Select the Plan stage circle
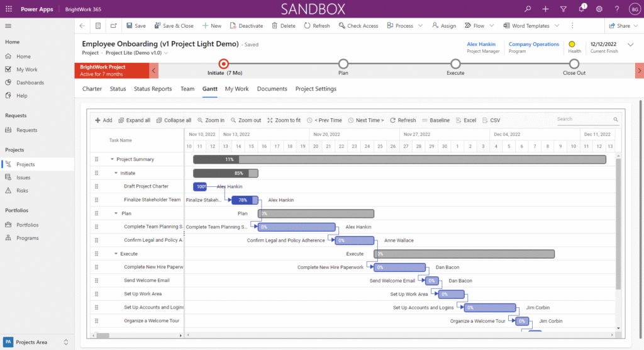The width and height of the screenshot is (644, 350). coord(343,64)
